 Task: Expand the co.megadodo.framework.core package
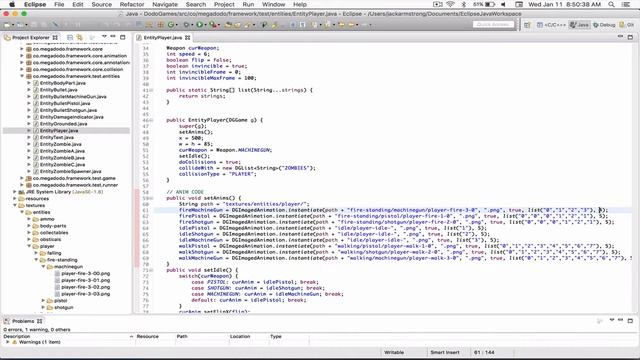[x=22, y=49]
